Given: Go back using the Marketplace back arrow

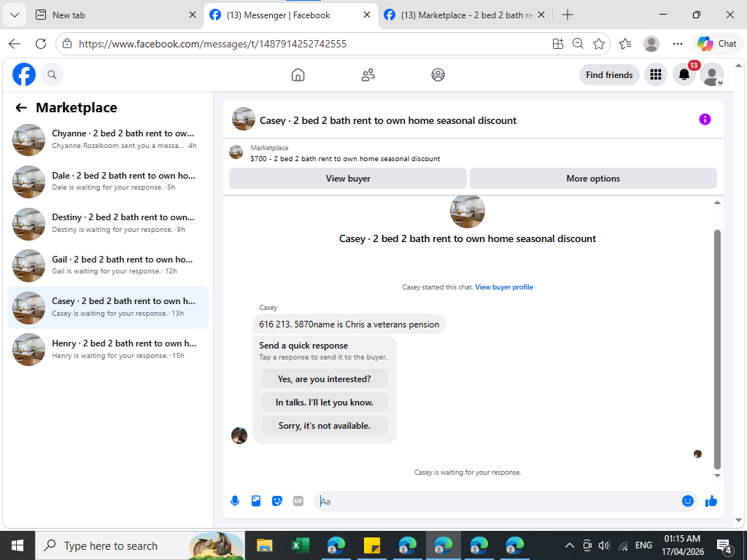Looking at the screenshot, I should pos(21,108).
